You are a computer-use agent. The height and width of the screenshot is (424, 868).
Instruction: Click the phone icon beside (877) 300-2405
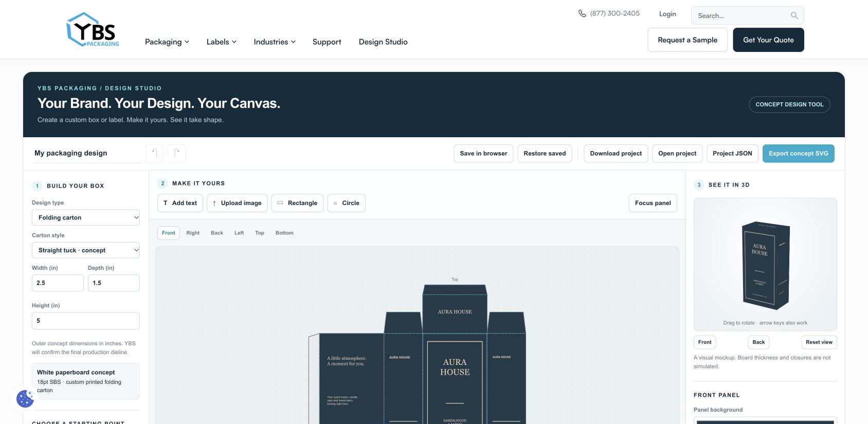(582, 13)
